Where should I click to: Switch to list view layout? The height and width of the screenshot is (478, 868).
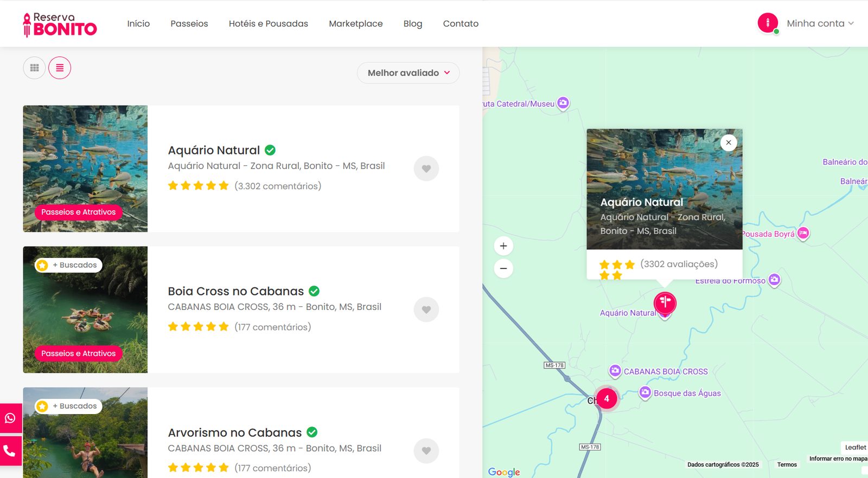[60, 68]
